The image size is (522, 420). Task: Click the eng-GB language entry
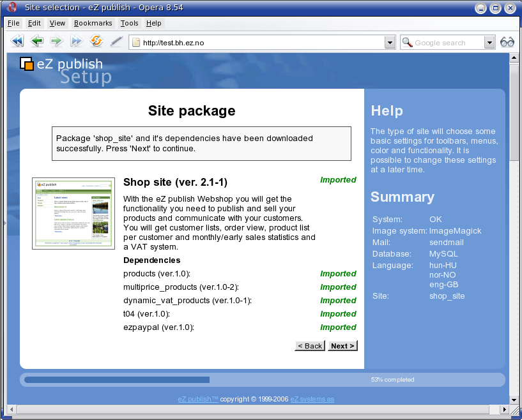(x=444, y=285)
